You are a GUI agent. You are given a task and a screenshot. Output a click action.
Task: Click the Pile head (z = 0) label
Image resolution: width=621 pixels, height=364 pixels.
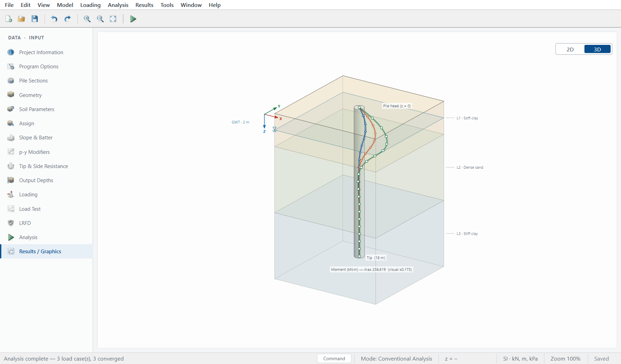(x=397, y=106)
